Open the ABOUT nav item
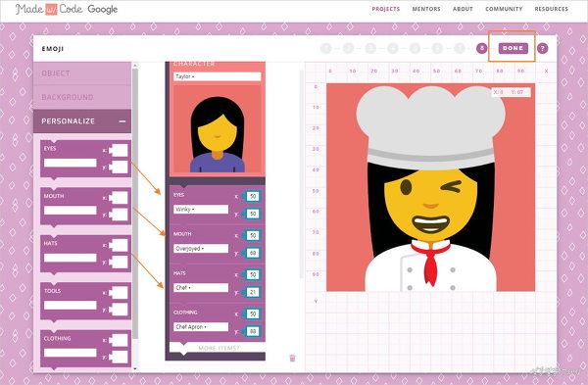 pos(463,9)
